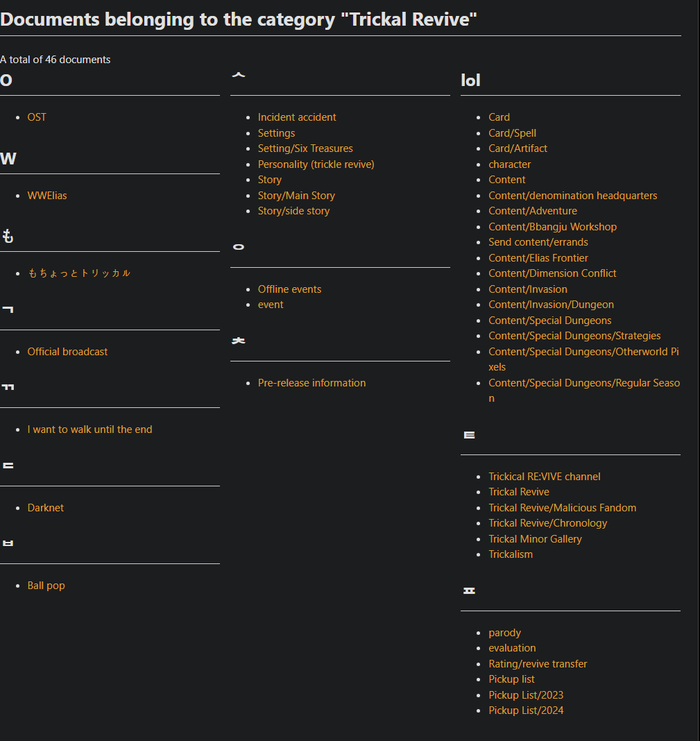
Task: Open the Card/Artifact link
Action: point(518,148)
